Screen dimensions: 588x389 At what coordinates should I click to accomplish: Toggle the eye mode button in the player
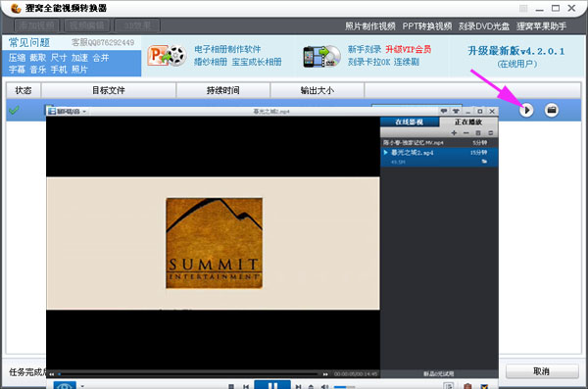[65, 385]
